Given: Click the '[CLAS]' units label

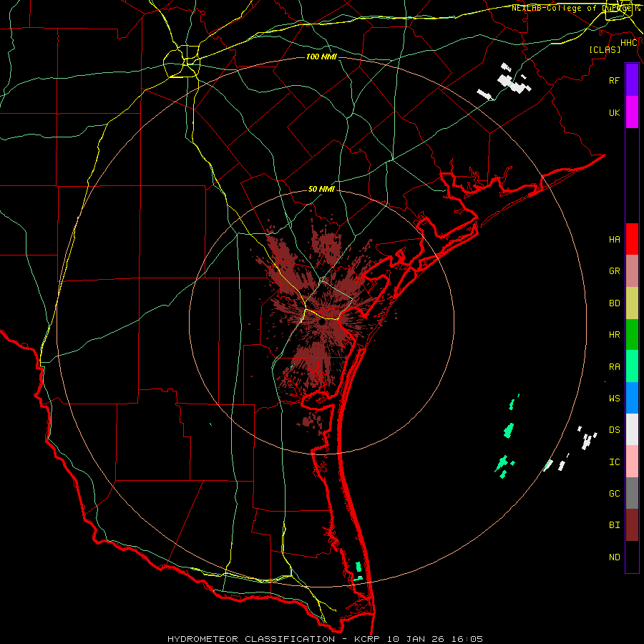Looking at the screenshot, I should (x=605, y=49).
